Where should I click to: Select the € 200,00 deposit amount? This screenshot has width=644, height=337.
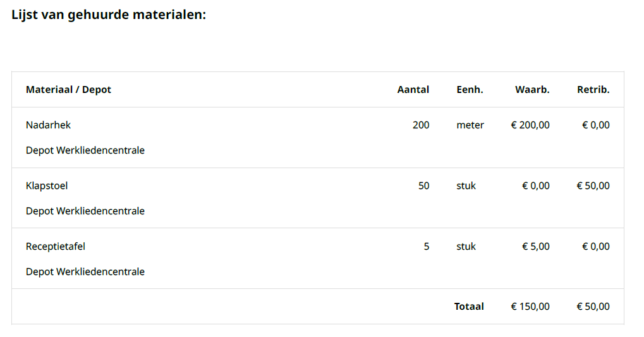(x=530, y=125)
